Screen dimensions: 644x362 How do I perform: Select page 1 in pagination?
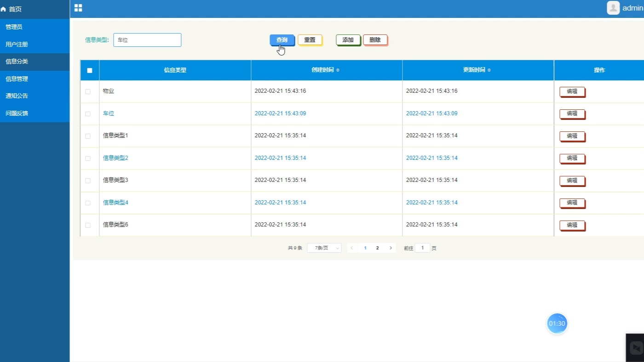[365, 248]
